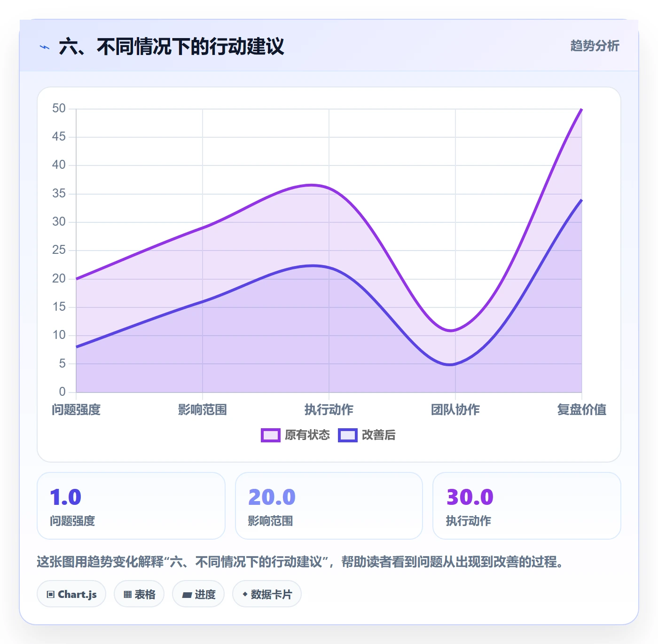Click the grid icon in 表格 tag
The width and height of the screenshot is (658, 644).
coord(127,595)
